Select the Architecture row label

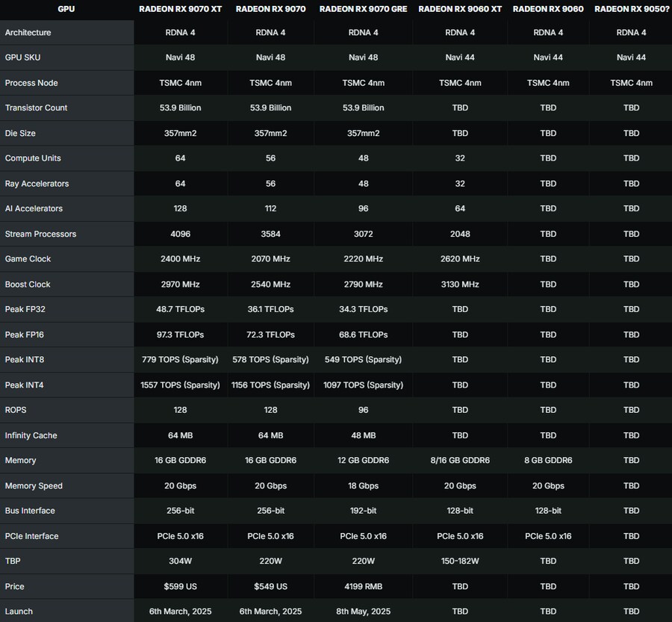tap(28, 33)
